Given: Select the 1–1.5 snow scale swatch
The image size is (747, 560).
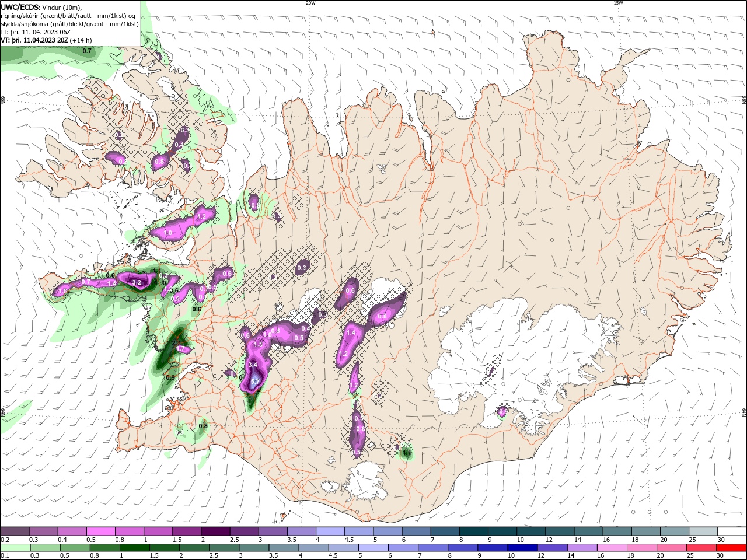Looking at the screenshot, I should point(158,531).
